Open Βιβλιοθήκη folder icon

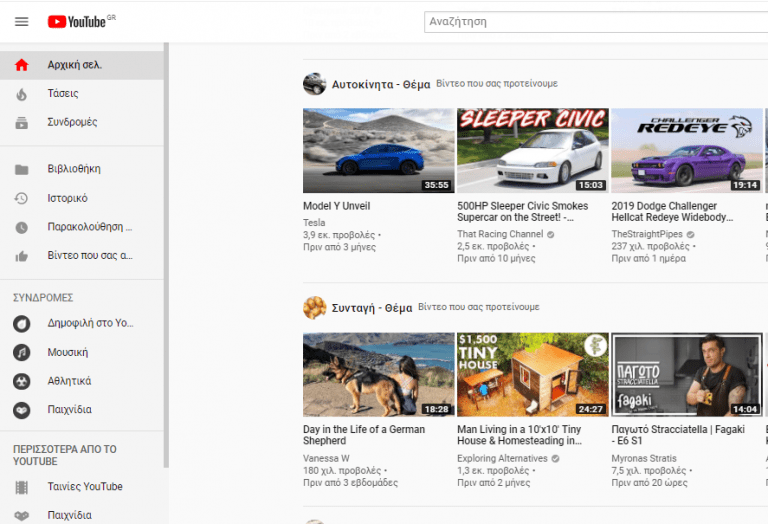click(x=21, y=169)
